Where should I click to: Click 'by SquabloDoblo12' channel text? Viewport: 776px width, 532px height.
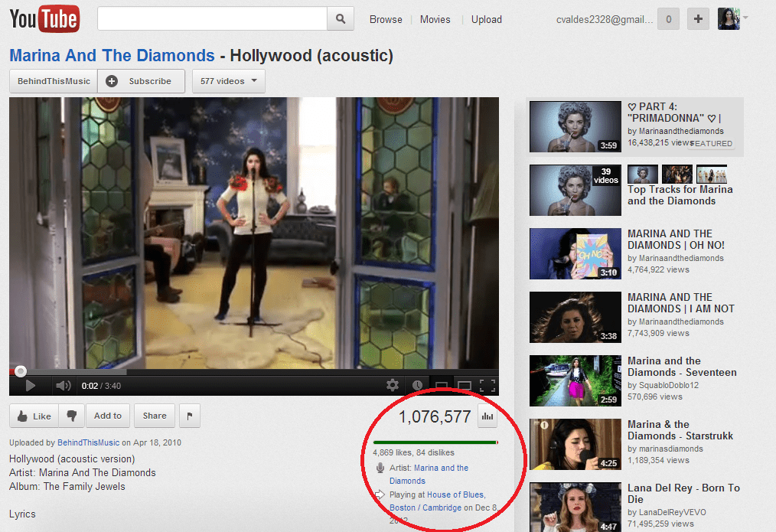pos(664,385)
